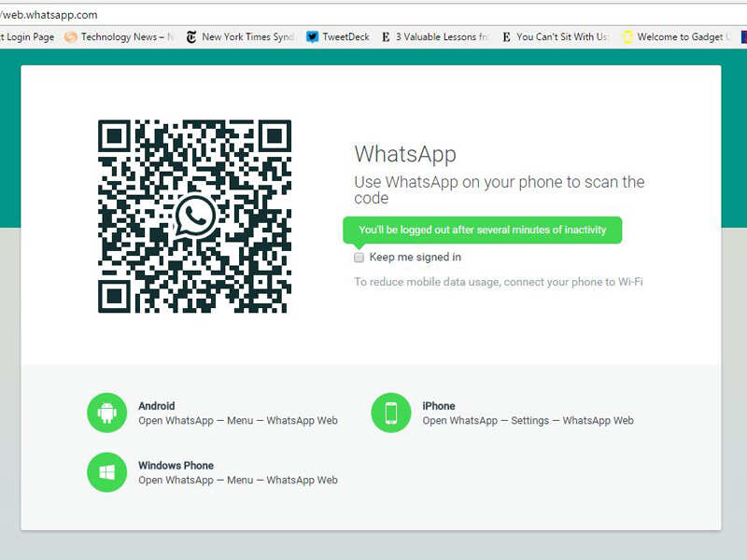Select the Windows Phone platform icon

[106, 472]
